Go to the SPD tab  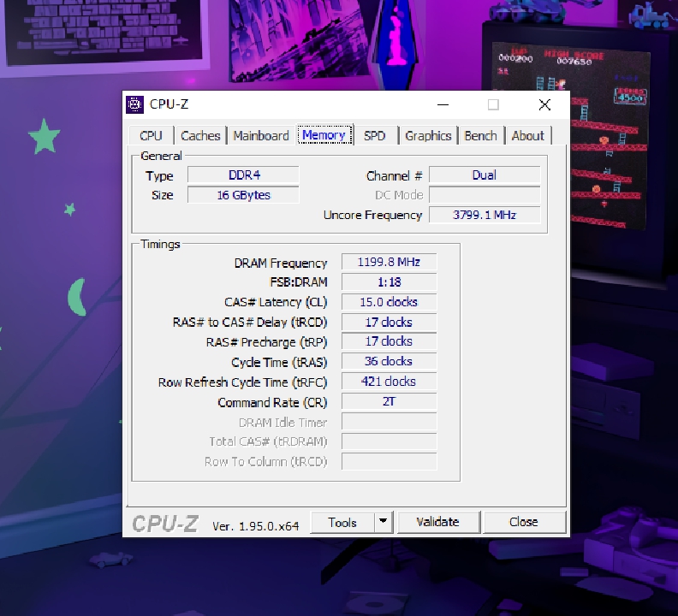tap(374, 136)
